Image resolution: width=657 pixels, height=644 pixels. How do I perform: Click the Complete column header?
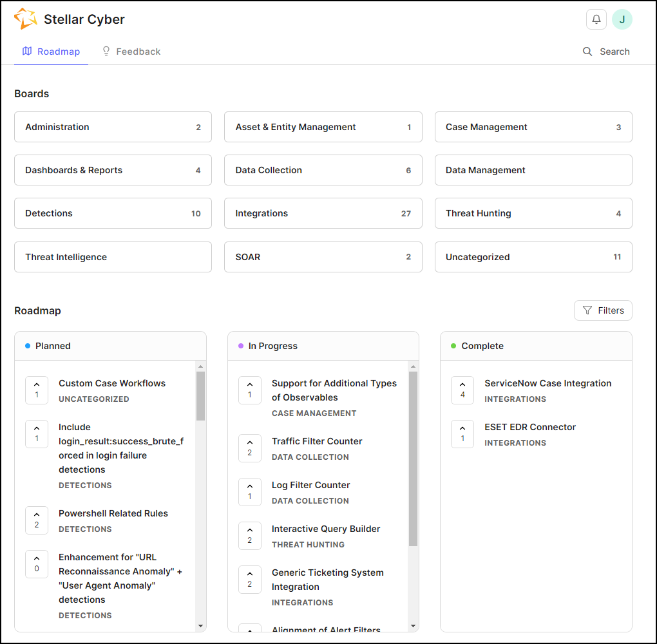tap(536, 346)
